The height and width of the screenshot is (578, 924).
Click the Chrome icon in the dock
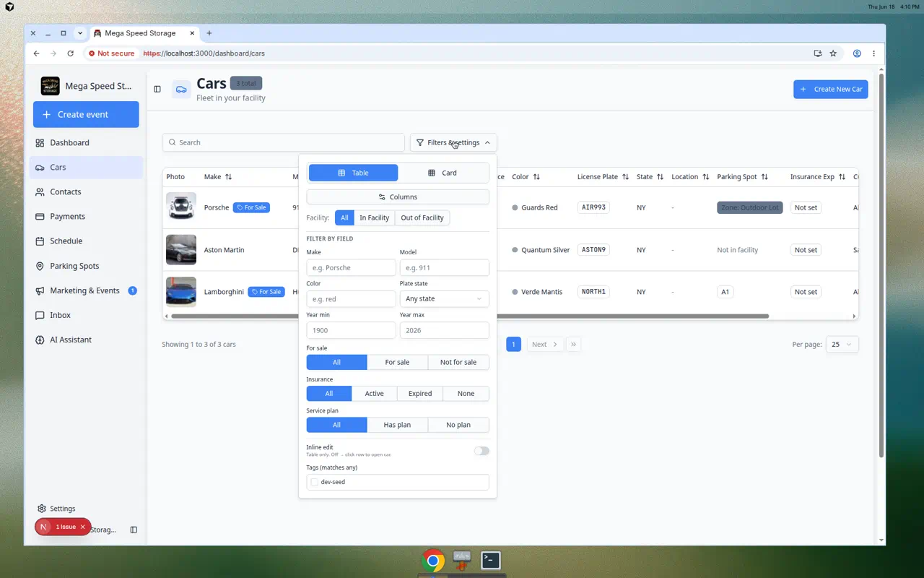[x=433, y=561]
